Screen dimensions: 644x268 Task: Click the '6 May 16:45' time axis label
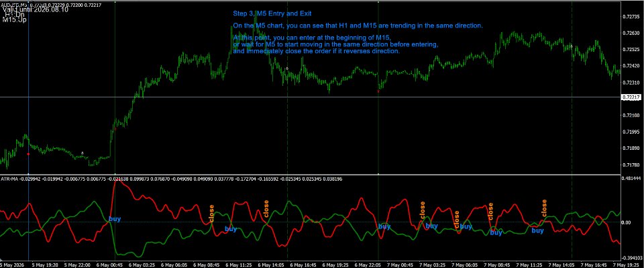click(303, 265)
